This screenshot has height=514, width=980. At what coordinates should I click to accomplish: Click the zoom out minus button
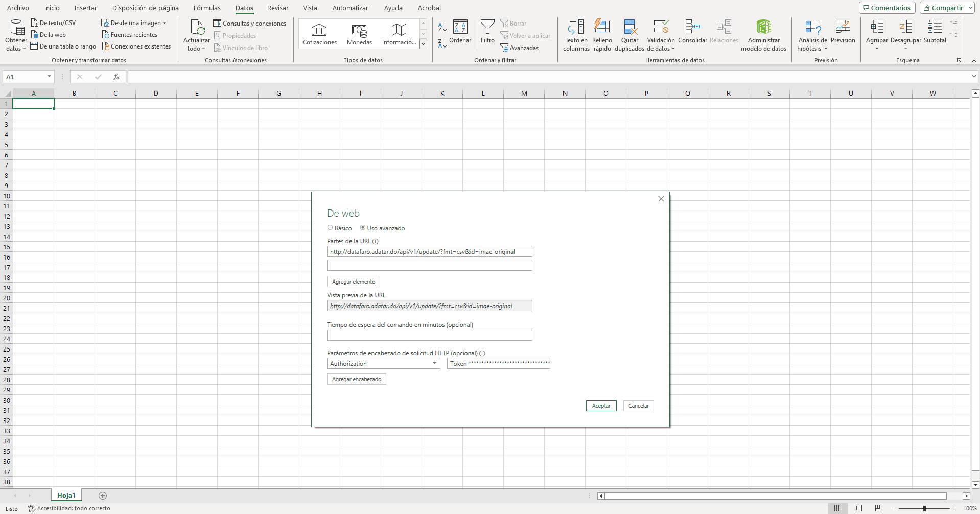pyautogui.click(x=894, y=508)
